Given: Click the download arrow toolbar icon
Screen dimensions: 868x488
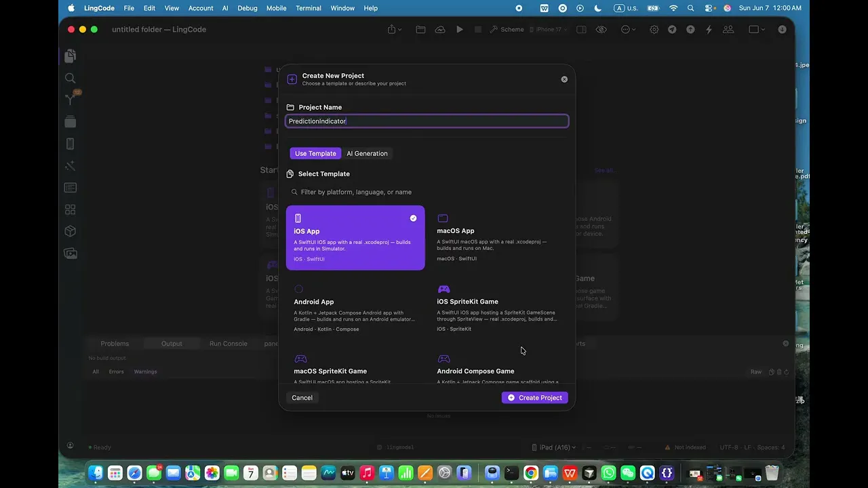Looking at the screenshot, I should 782,29.
